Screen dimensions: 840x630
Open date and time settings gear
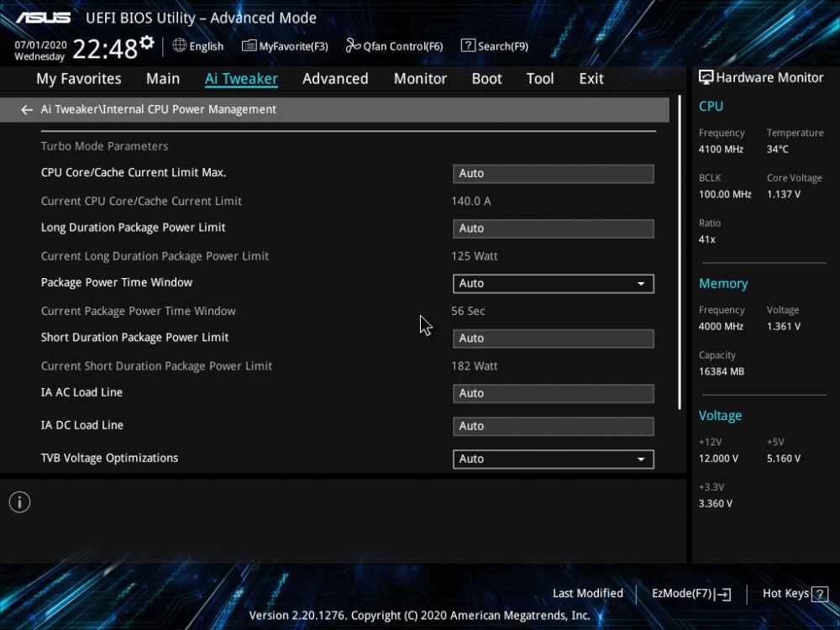click(147, 42)
